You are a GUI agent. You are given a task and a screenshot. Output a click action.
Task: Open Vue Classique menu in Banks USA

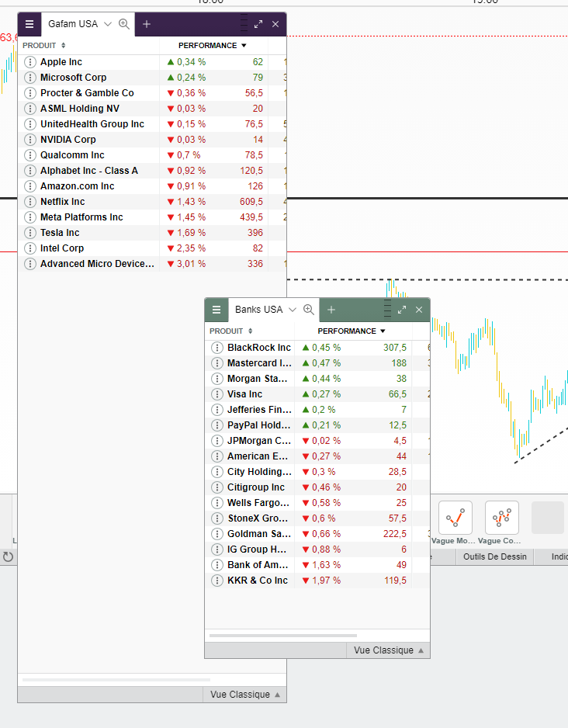click(x=389, y=650)
